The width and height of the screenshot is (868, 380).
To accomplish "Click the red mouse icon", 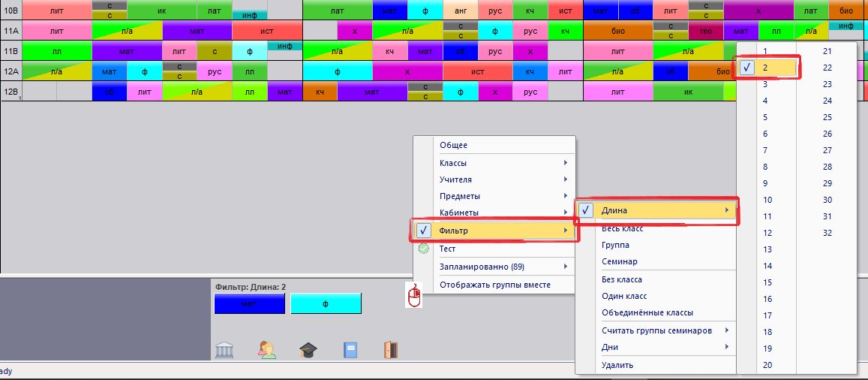I will tap(415, 294).
